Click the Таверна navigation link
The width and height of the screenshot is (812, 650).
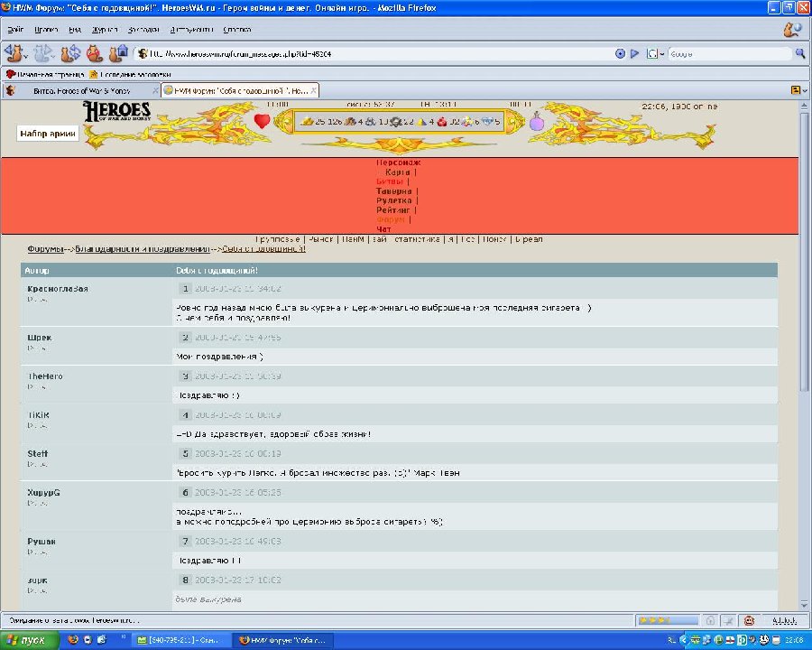click(x=394, y=191)
